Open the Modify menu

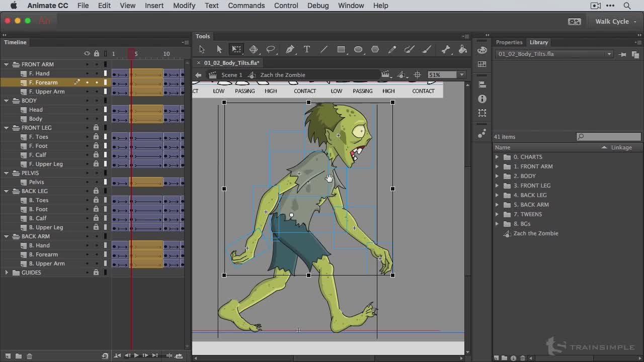tap(184, 6)
